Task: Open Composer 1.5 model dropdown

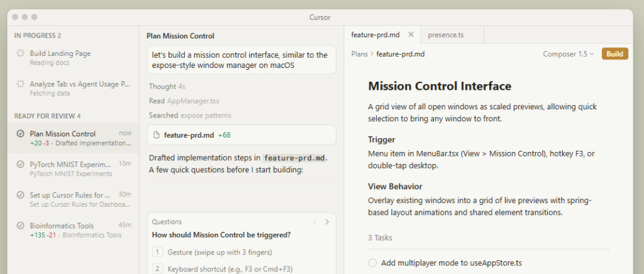Action: [x=569, y=54]
